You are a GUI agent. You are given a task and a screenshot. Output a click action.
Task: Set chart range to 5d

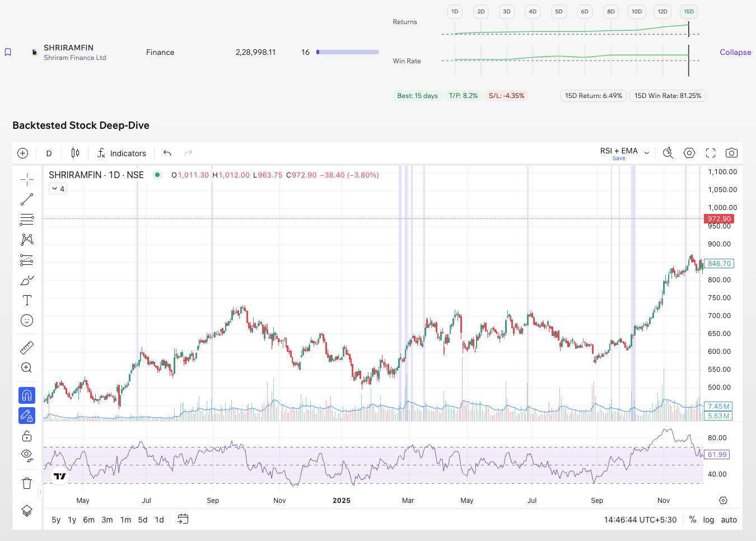coord(143,520)
